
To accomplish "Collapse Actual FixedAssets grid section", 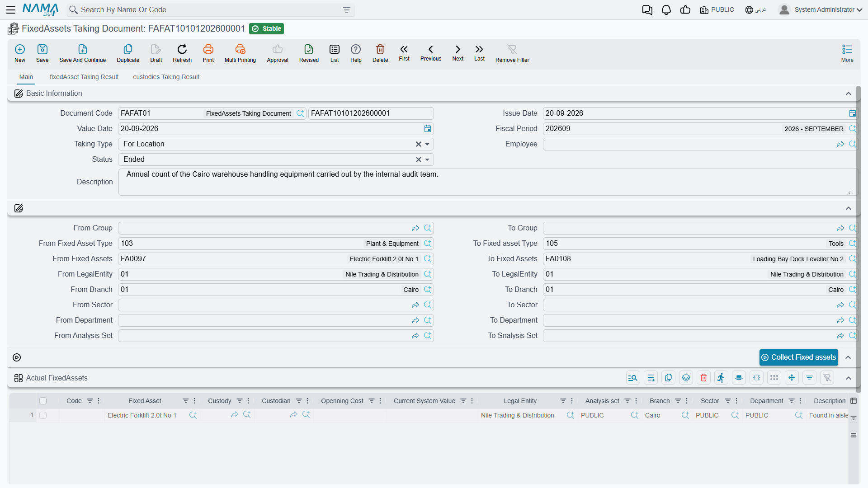I will [x=849, y=378].
